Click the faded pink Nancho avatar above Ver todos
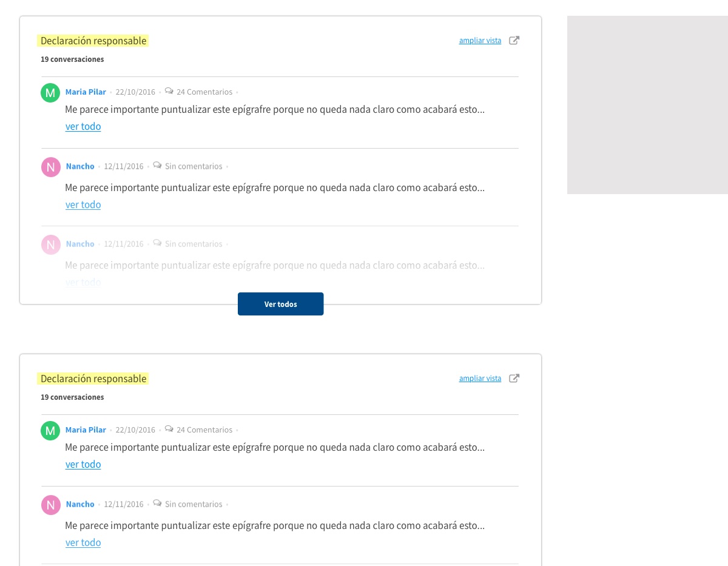728x566 pixels. pyautogui.click(x=51, y=244)
